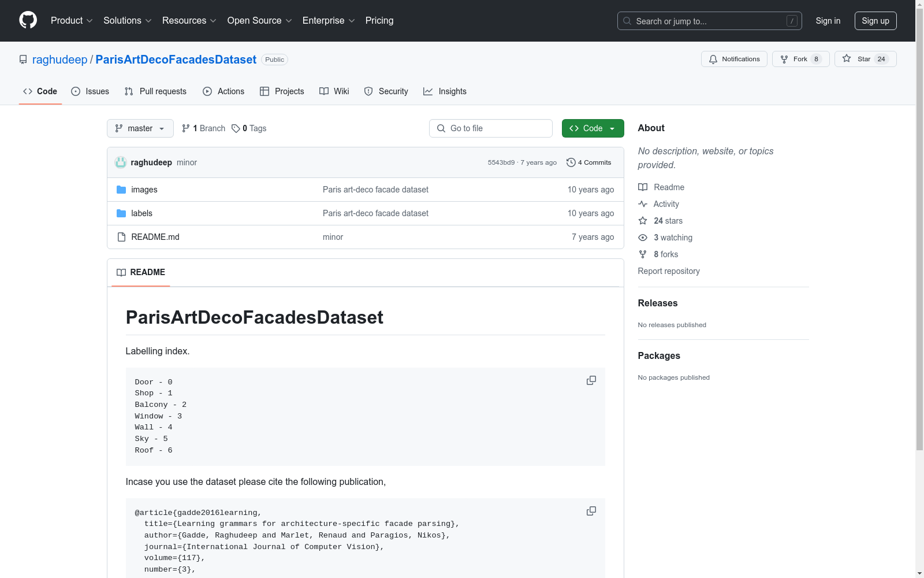This screenshot has width=924, height=578.
Task: Click "Paris art-deco facade dataset" in labels row
Action: (375, 213)
